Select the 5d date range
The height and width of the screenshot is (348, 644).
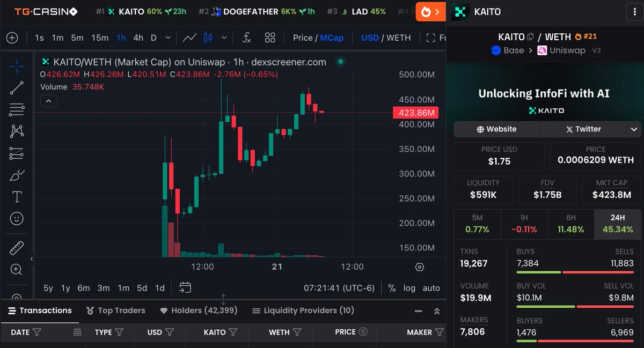(142, 288)
